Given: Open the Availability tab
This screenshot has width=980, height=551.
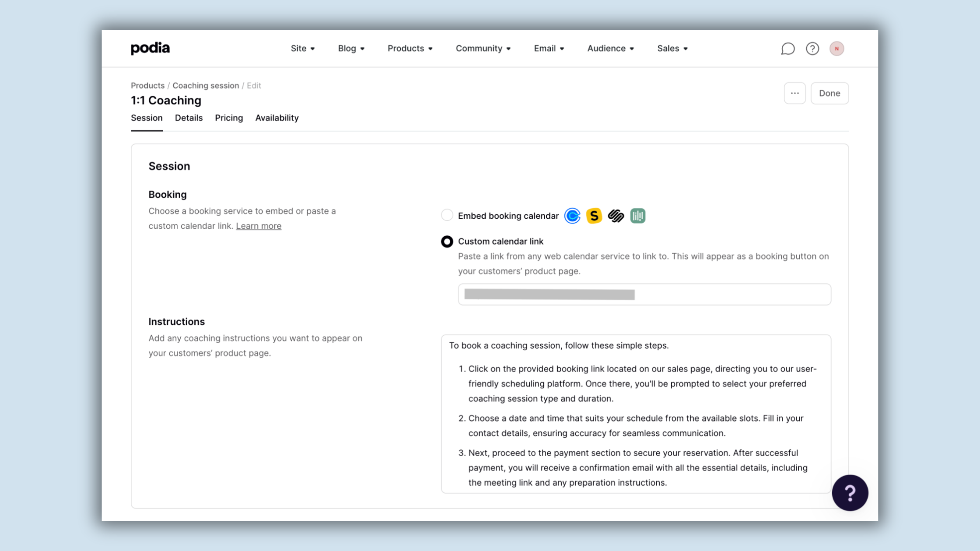Looking at the screenshot, I should pyautogui.click(x=276, y=118).
